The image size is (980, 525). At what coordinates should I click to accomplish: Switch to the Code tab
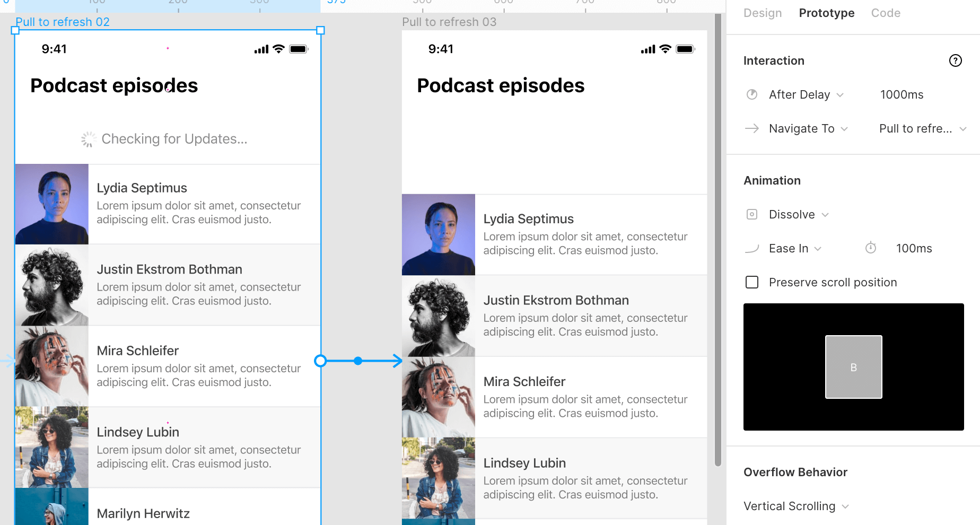point(885,13)
